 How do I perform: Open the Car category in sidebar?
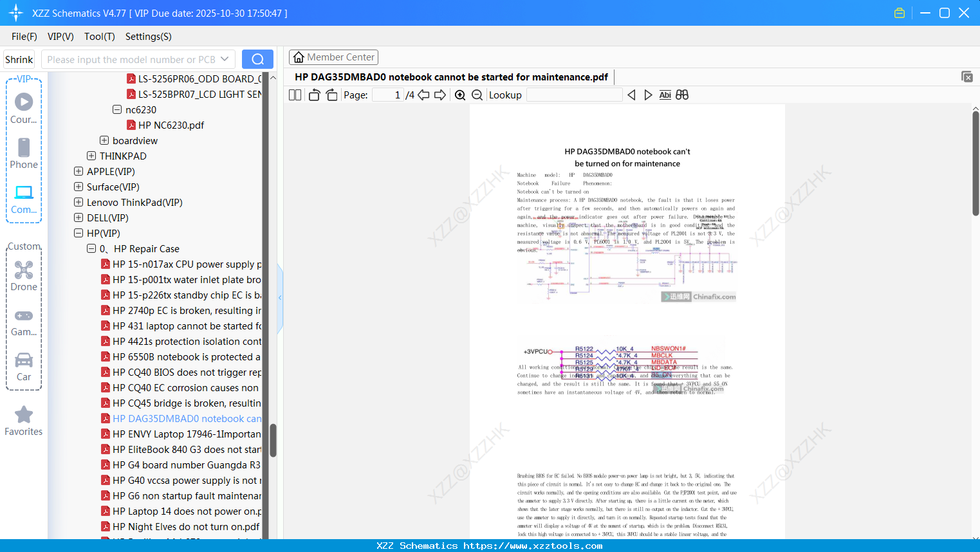pos(24,366)
